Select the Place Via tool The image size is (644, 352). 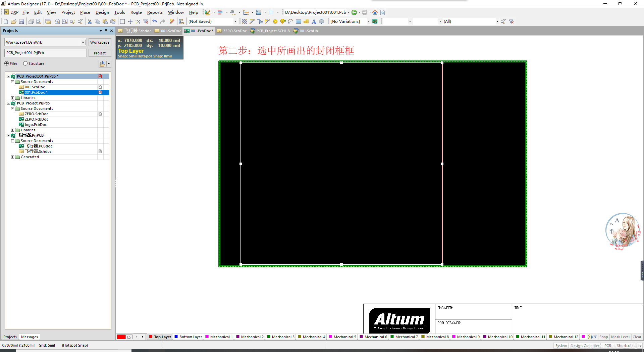pos(283,21)
